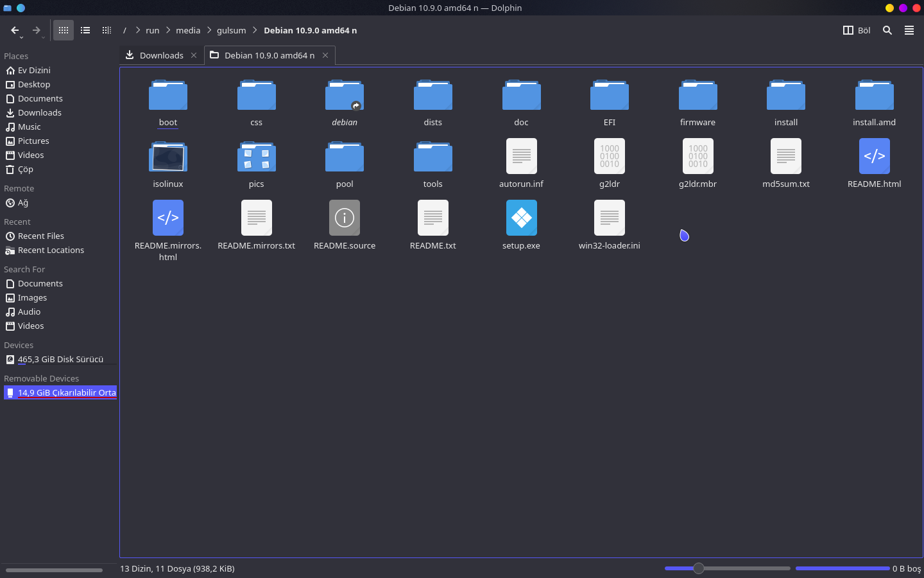This screenshot has height=578, width=924.
Task: Select the firmware folder icon
Action: (x=698, y=95)
